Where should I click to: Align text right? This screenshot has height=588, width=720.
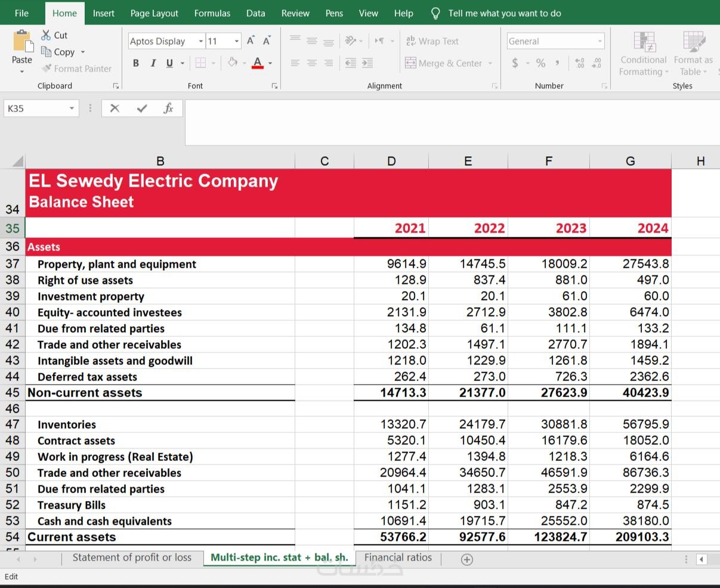point(329,63)
